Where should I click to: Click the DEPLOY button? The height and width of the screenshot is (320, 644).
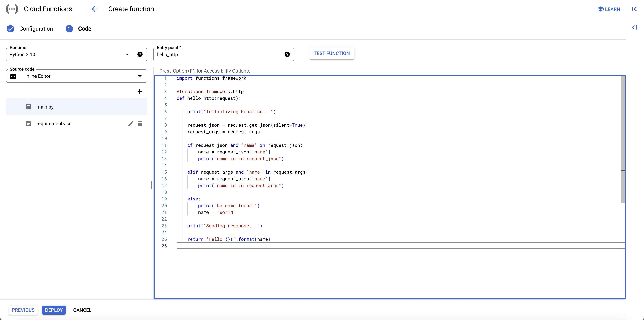pyautogui.click(x=53, y=310)
